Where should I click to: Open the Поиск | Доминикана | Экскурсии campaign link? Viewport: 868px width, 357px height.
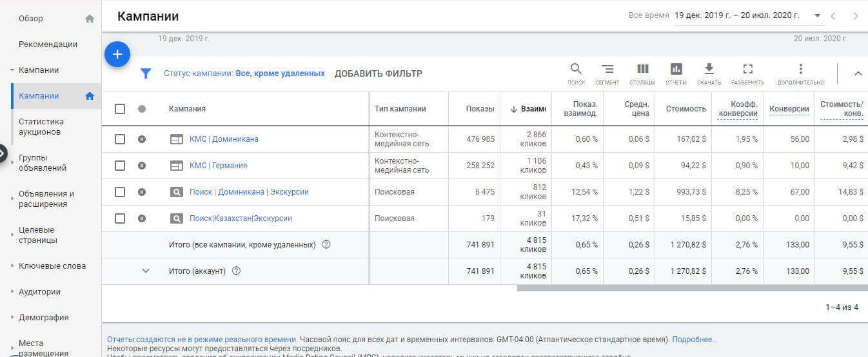click(249, 192)
